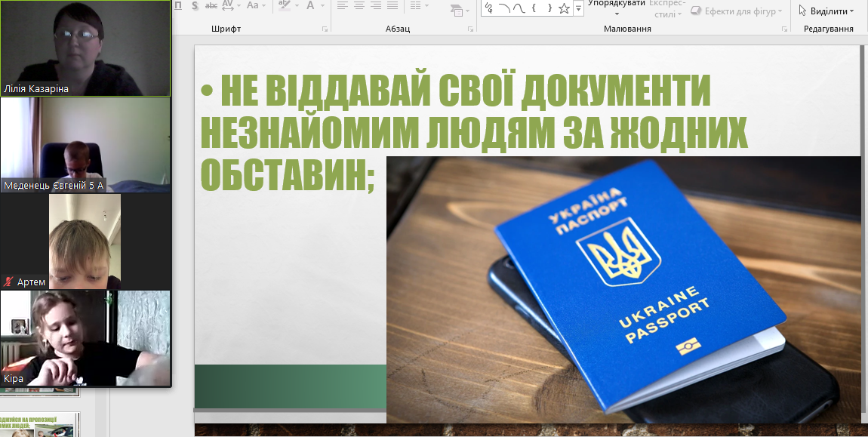Image resolution: width=868 pixels, height=437 pixels.
Task: Click the Редагування group label
Action: [x=828, y=29]
